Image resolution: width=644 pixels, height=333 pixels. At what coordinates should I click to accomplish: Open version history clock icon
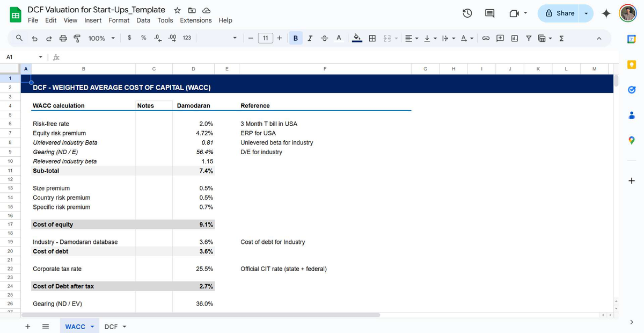[x=467, y=13]
